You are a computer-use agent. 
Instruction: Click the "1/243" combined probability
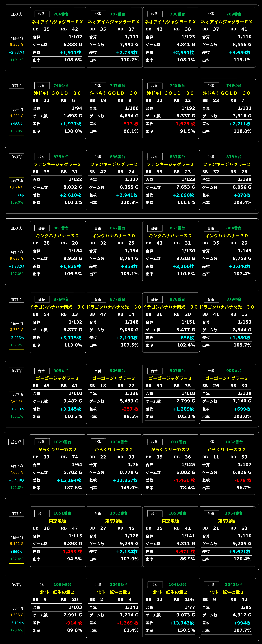point(132,607)
